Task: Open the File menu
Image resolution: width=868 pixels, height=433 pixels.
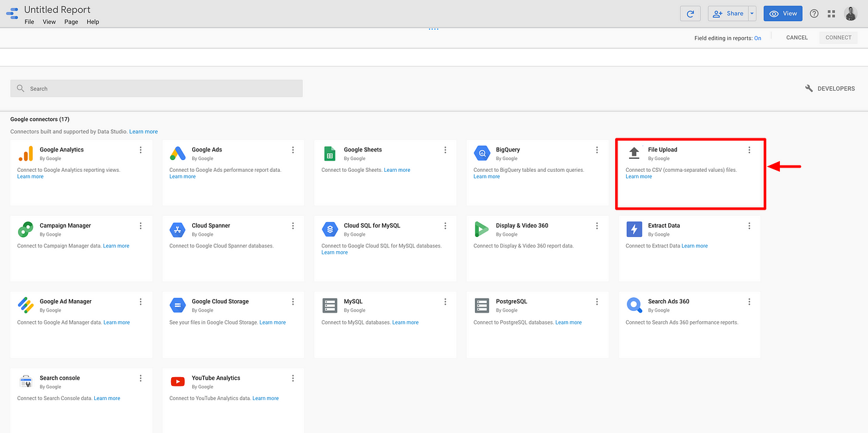Action: [29, 22]
